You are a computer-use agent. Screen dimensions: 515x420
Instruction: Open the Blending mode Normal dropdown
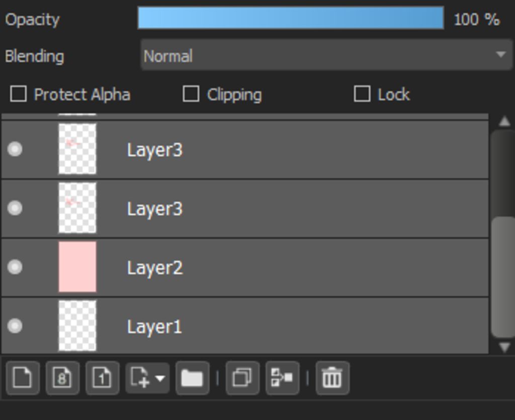(x=326, y=55)
